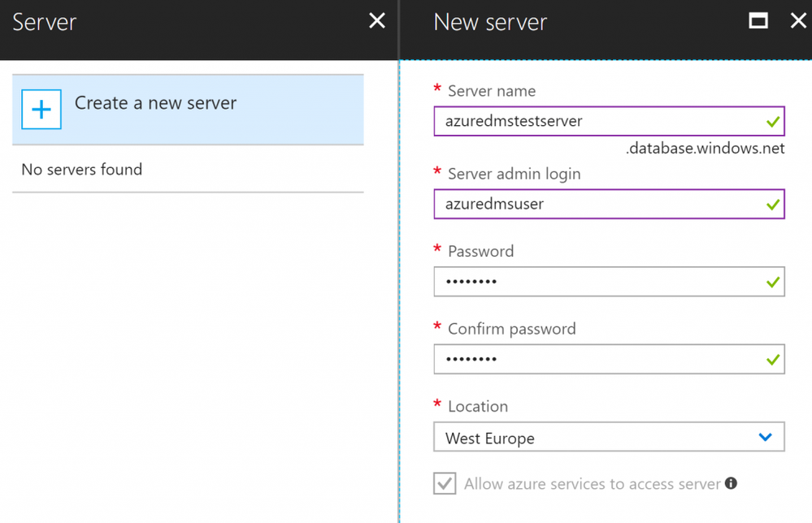Image resolution: width=812 pixels, height=523 pixels.
Task: Select Create a new server option
Action: point(188,109)
